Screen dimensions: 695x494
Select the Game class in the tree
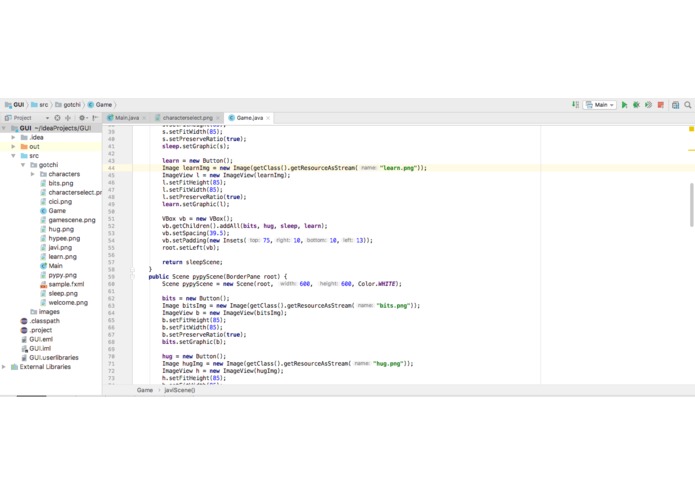57,211
